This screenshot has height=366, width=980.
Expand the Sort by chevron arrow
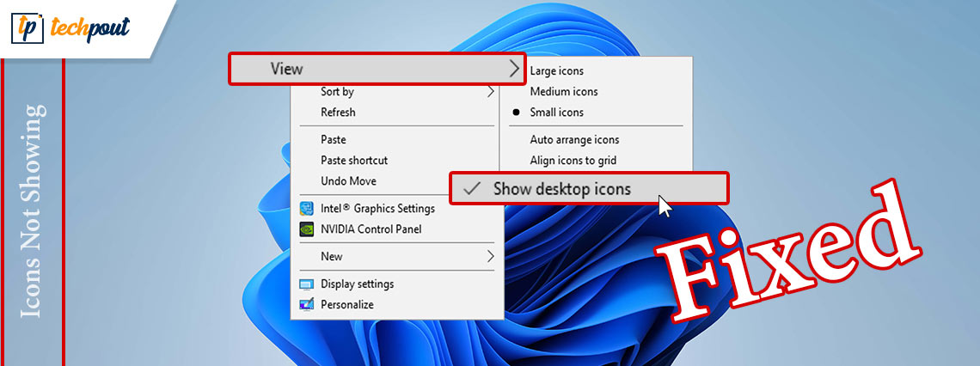tap(491, 92)
